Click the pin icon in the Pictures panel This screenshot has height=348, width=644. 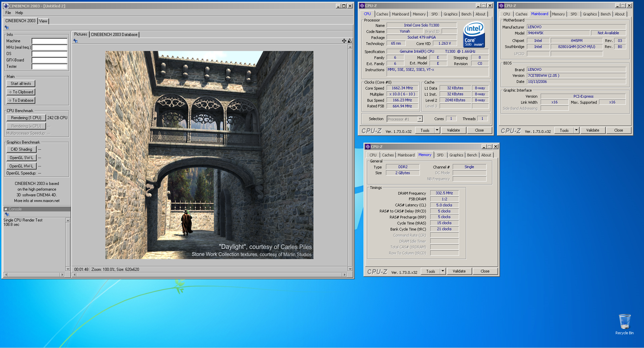(x=76, y=41)
